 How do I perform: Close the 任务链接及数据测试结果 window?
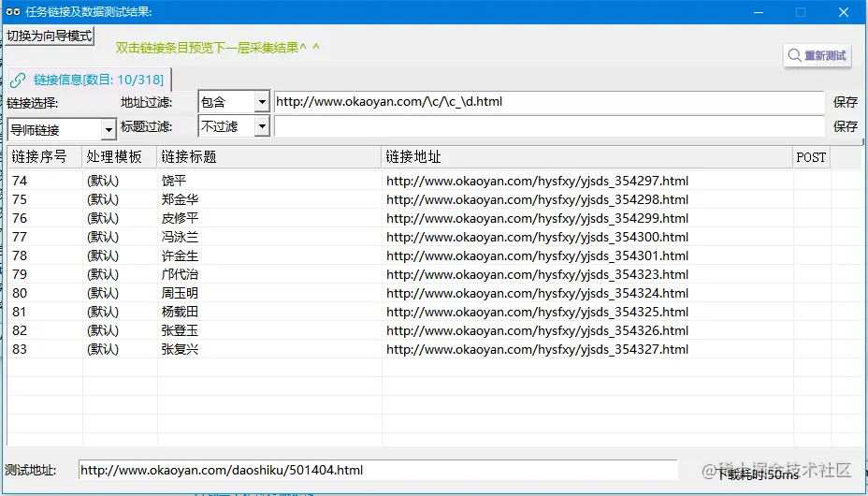tap(844, 12)
